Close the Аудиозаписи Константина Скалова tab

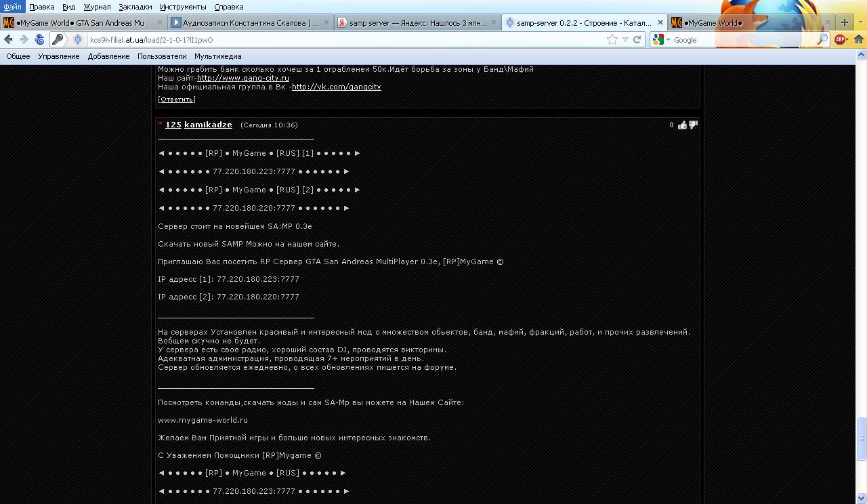click(326, 22)
